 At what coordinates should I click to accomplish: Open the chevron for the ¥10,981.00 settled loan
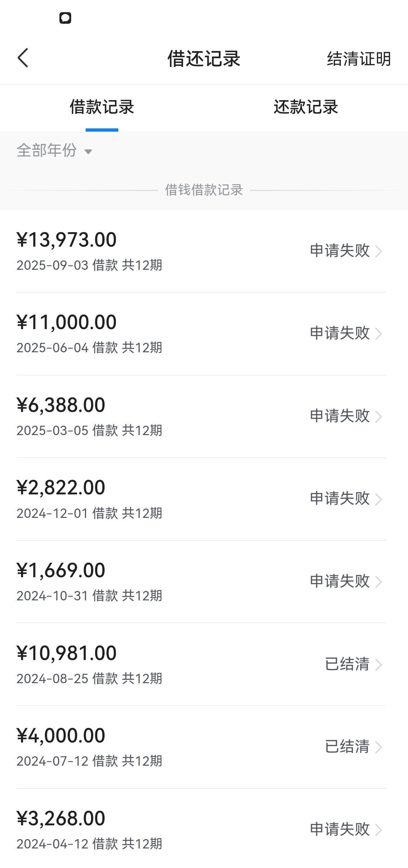click(x=378, y=664)
